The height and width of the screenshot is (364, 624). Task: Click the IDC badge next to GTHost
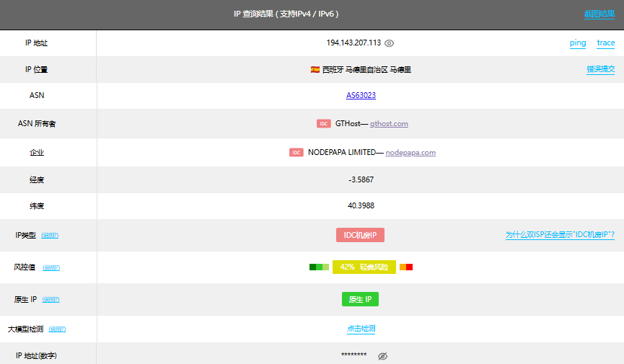click(323, 124)
